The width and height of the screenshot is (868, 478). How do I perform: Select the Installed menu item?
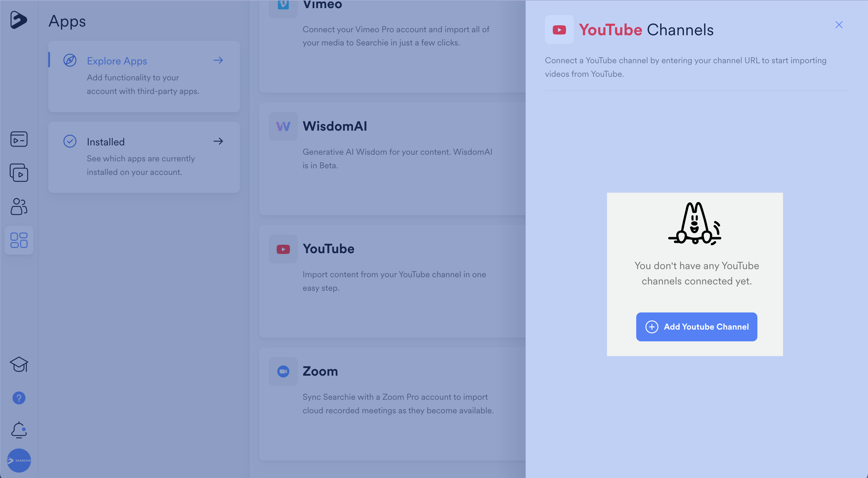pyautogui.click(x=105, y=142)
